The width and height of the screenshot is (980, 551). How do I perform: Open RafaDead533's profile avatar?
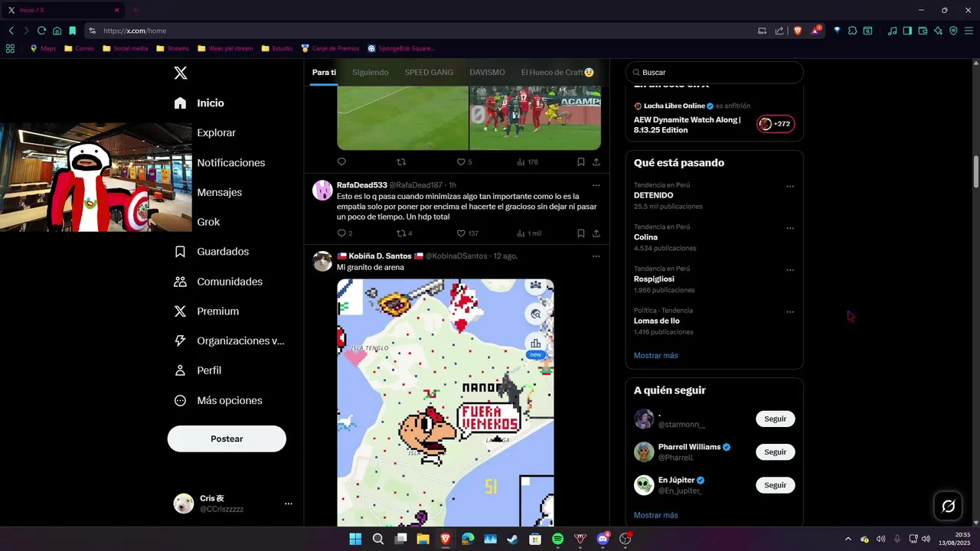click(x=322, y=191)
